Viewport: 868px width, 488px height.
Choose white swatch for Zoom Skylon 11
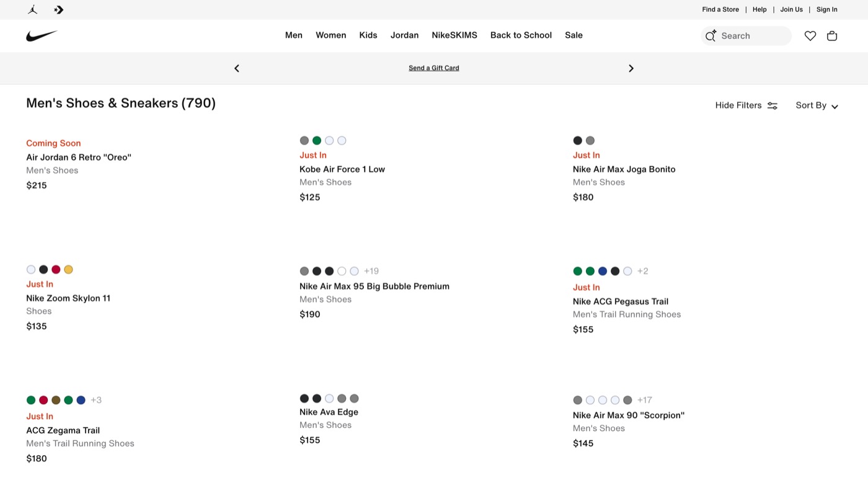pos(31,270)
